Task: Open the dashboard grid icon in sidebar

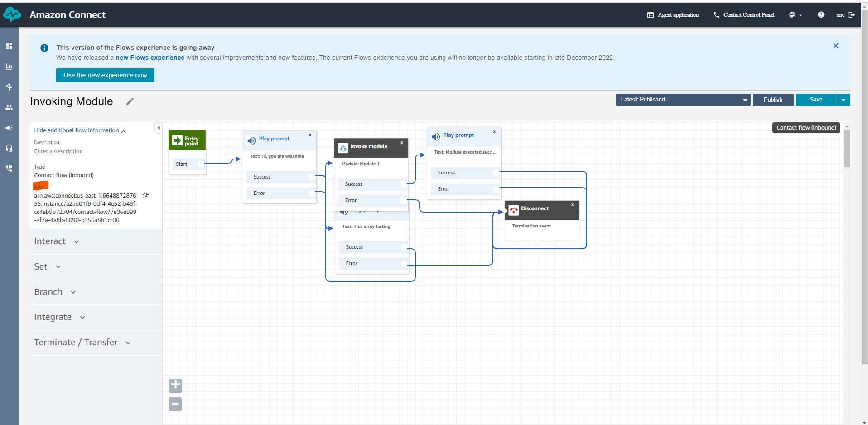Action: (x=9, y=46)
